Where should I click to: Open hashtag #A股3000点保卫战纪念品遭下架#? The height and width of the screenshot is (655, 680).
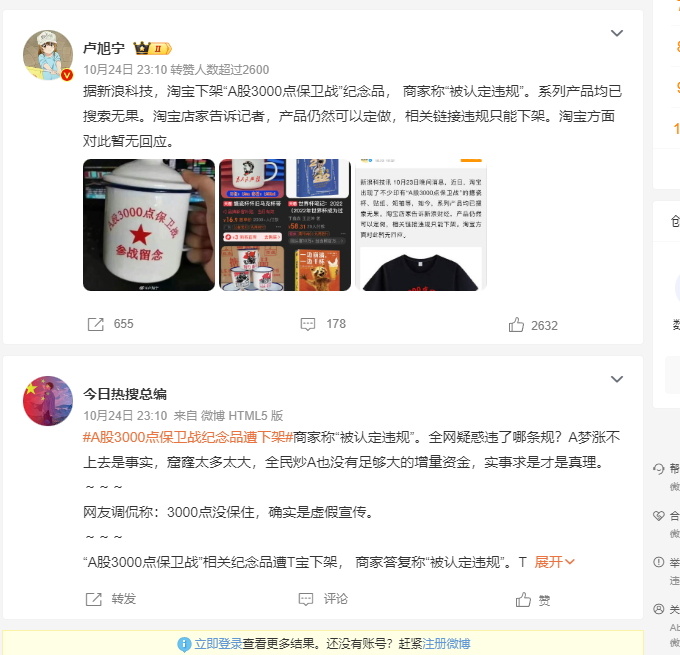click(x=188, y=437)
